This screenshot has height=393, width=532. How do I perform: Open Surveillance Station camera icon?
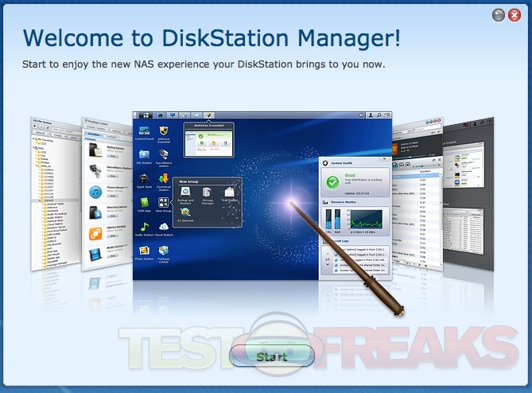coord(163,155)
